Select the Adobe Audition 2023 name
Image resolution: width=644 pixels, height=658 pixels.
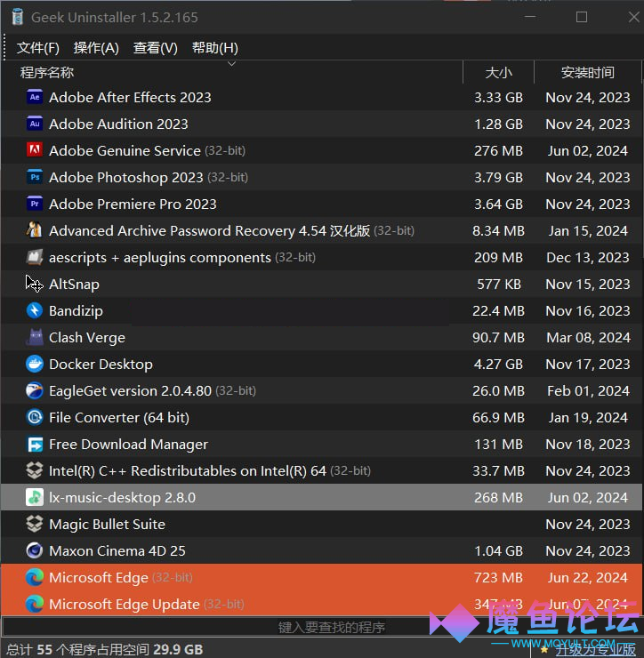pos(119,124)
